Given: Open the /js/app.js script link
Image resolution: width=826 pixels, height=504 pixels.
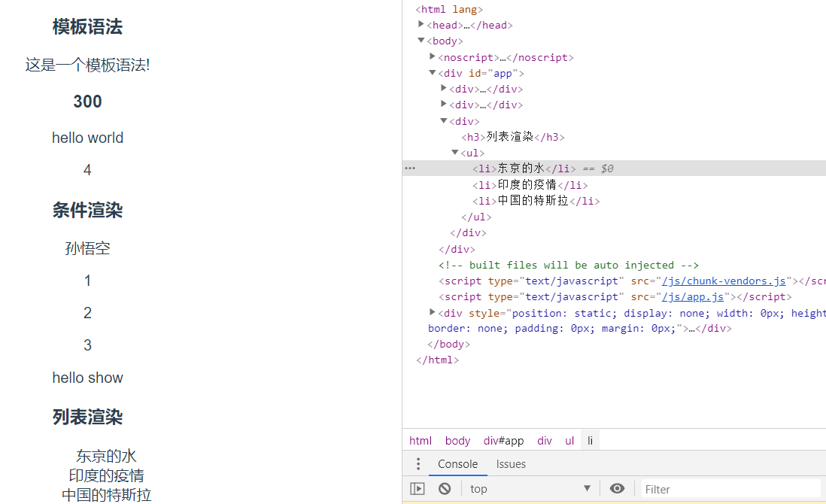Looking at the screenshot, I should 693,297.
